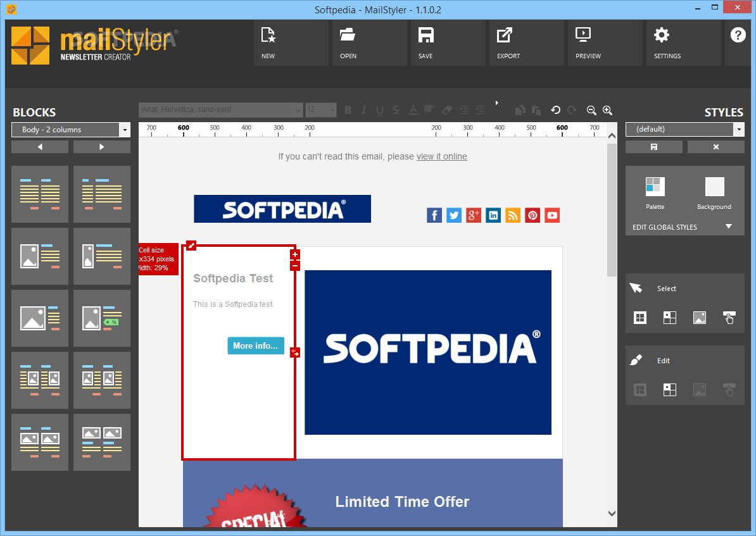Go to previous block category arrow
The width and height of the screenshot is (756, 536).
click(x=40, y=147)
